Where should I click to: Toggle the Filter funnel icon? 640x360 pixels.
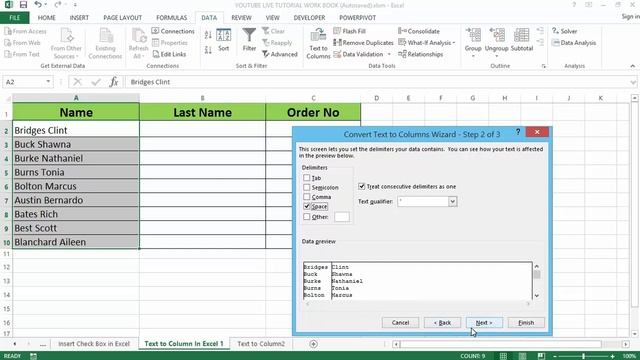pyautogui.click(x=249, y=40)
